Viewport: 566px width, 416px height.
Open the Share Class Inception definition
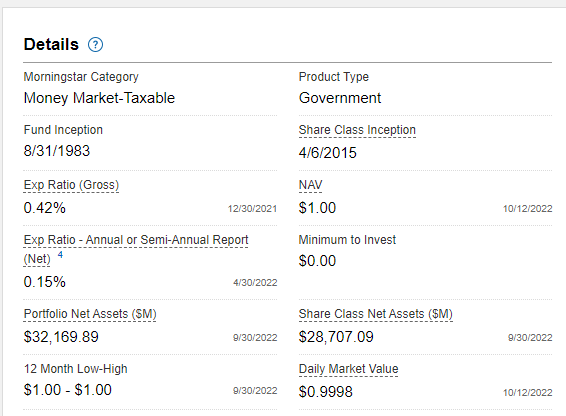click(357, 130)
